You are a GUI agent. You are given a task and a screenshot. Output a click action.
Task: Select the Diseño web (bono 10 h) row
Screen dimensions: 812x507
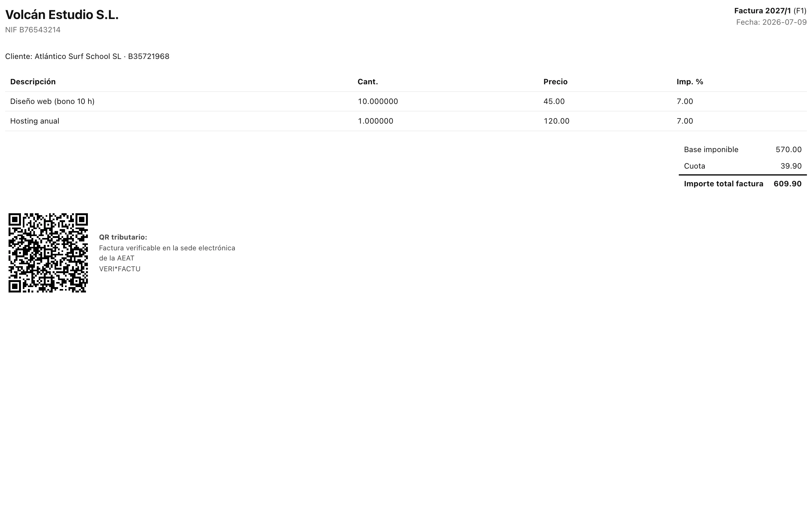(x=406, y=101)
